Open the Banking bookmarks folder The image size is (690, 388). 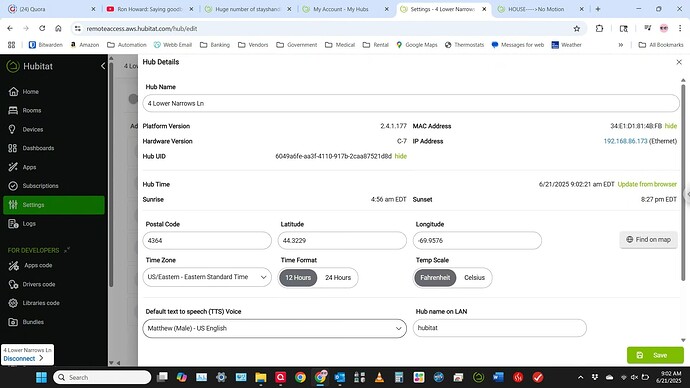pos(215,45)
